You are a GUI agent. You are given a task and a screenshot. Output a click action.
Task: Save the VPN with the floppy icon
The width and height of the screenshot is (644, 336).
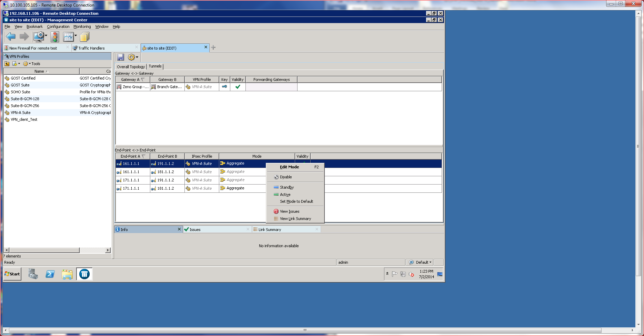(x=120, y=57)
